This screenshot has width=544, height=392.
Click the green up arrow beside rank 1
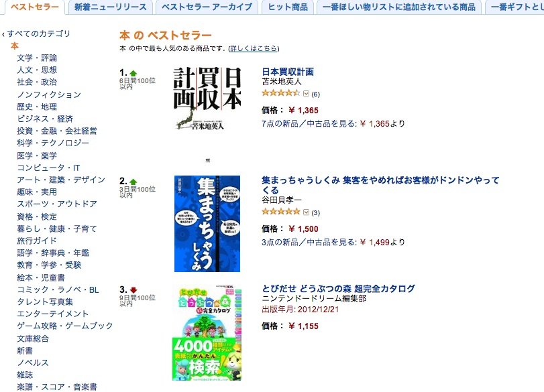[133, 73]
